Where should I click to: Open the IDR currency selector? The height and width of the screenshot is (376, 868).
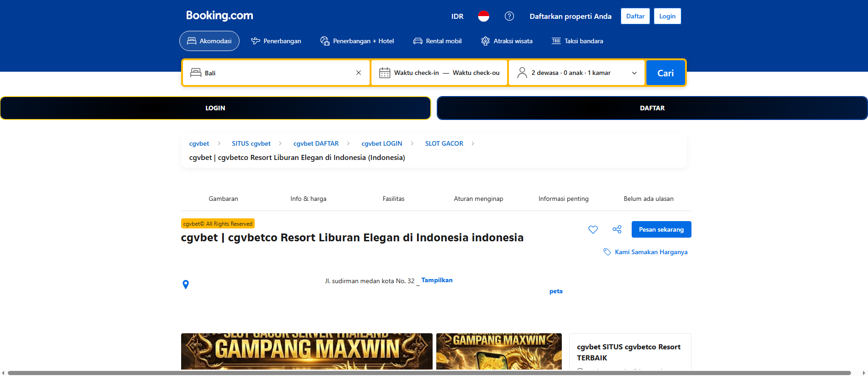pyautogui.click(x=457, y=16)
